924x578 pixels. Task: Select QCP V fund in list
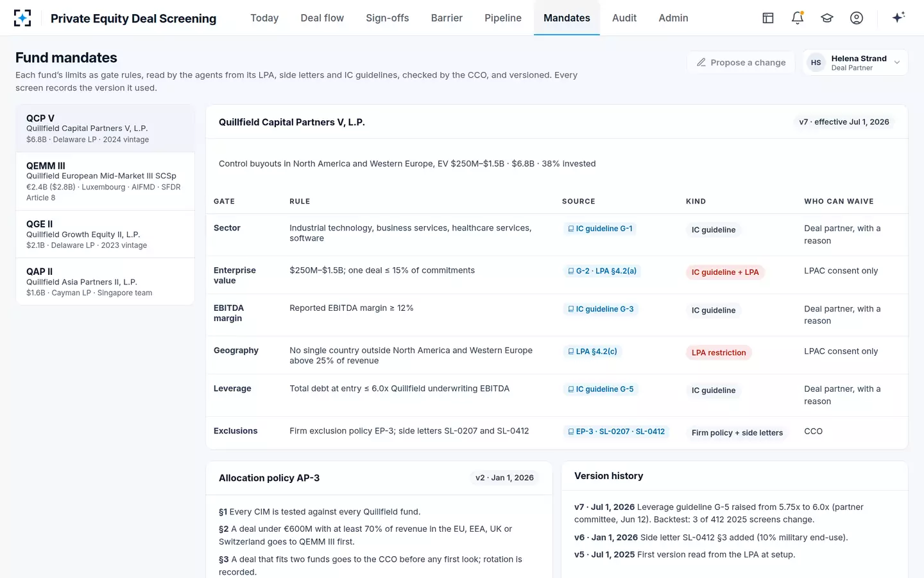click(105, 128)
